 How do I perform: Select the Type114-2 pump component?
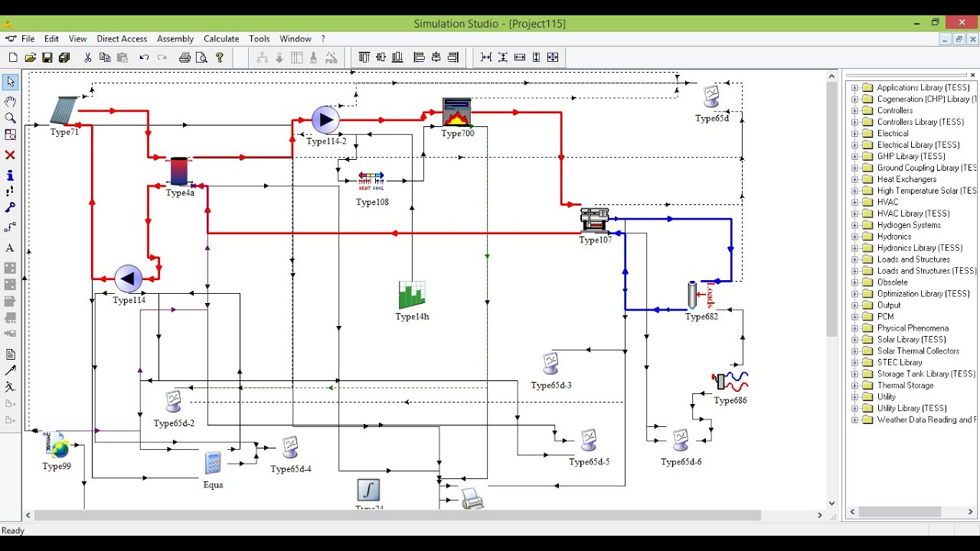coord(325,120)
